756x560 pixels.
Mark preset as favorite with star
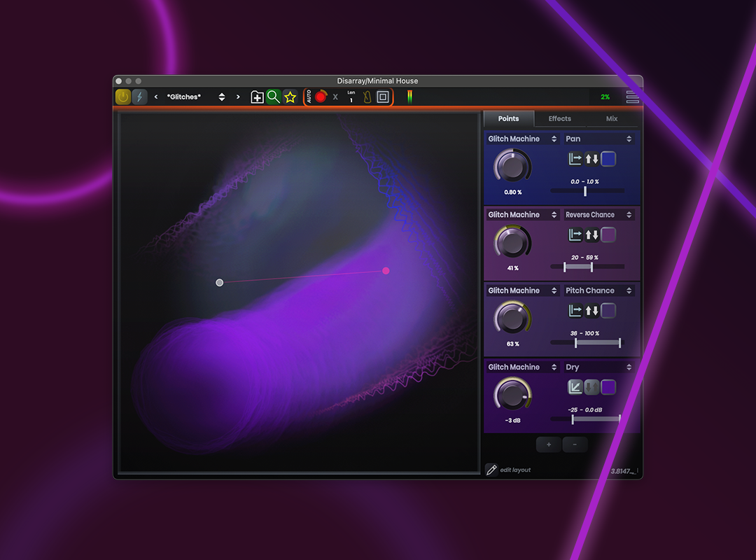[x=290, y=97]
